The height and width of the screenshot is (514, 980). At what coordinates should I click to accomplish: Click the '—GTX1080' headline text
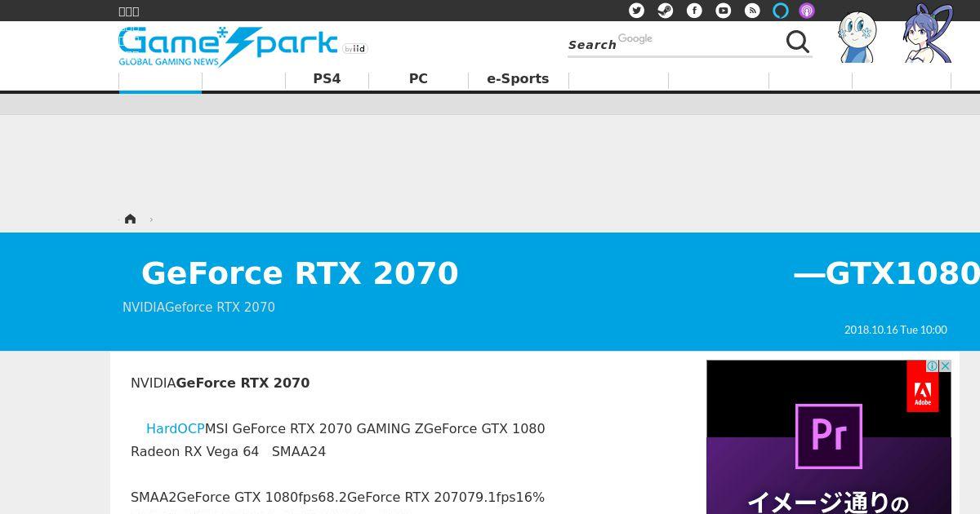887,273
